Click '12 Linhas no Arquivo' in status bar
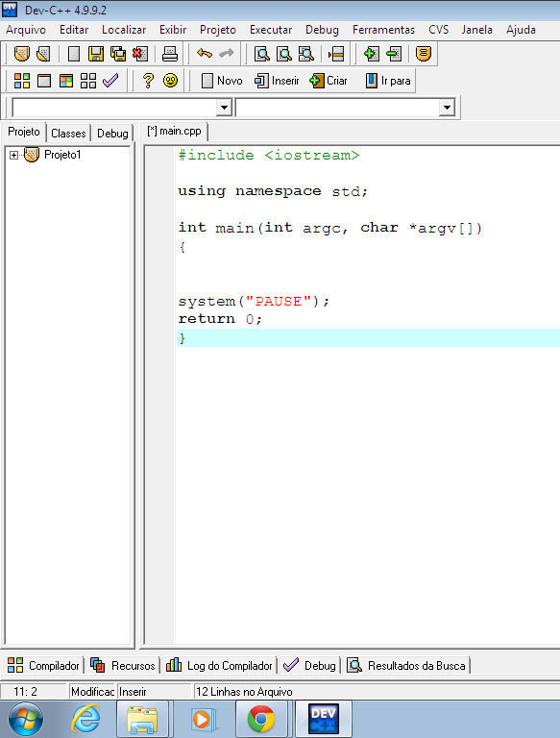The image size is (560, 738). click(x=244, y=692)
